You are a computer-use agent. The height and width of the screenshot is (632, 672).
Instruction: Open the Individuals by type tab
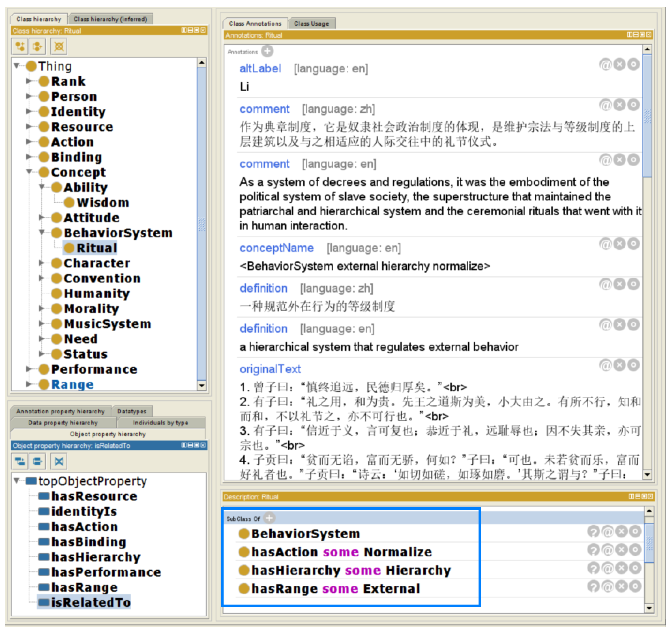[161, 423]
